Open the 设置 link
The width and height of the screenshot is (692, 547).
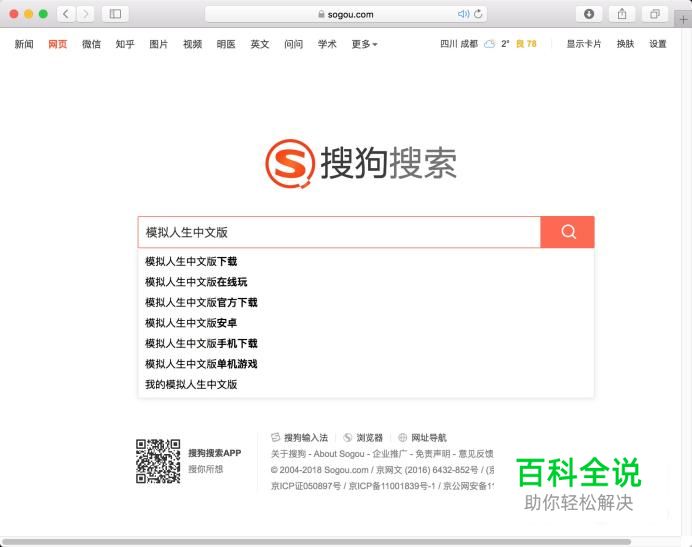[x=658, y=44]
